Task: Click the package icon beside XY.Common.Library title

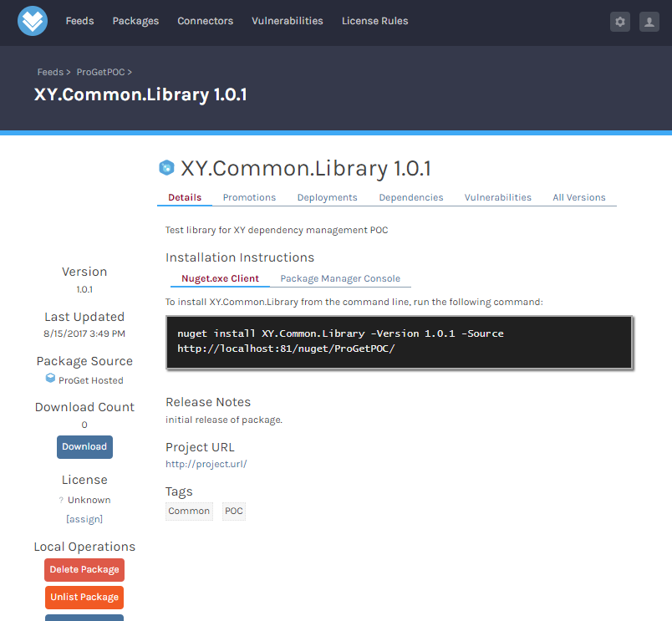Action: point(166,168)
